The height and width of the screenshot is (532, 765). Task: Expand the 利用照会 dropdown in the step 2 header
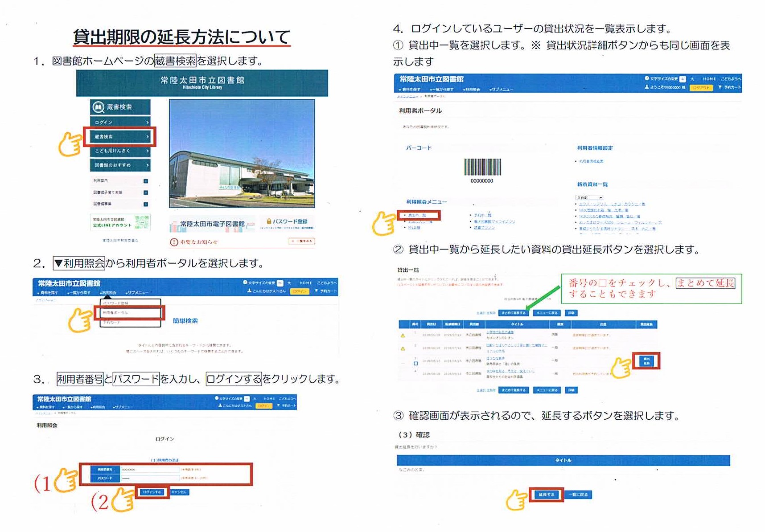pyautogui.click(x=108, y=293)
